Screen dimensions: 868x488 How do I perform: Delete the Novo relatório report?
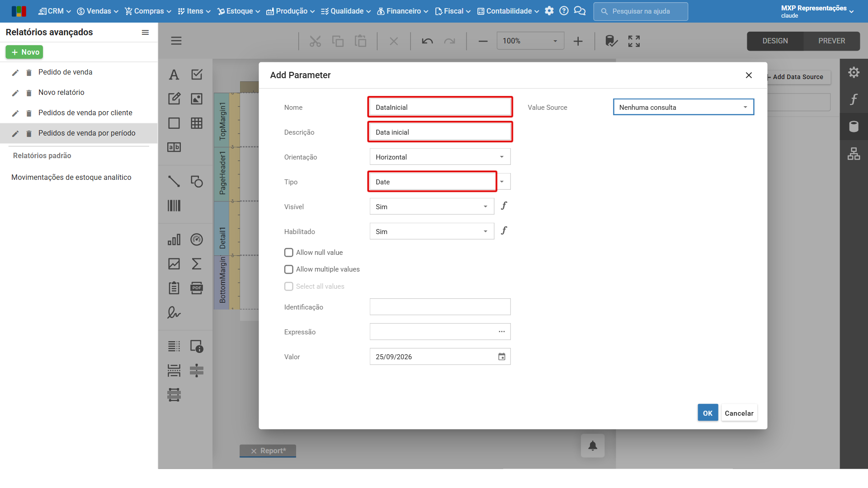pyautogui.click(x=29, y=93)
